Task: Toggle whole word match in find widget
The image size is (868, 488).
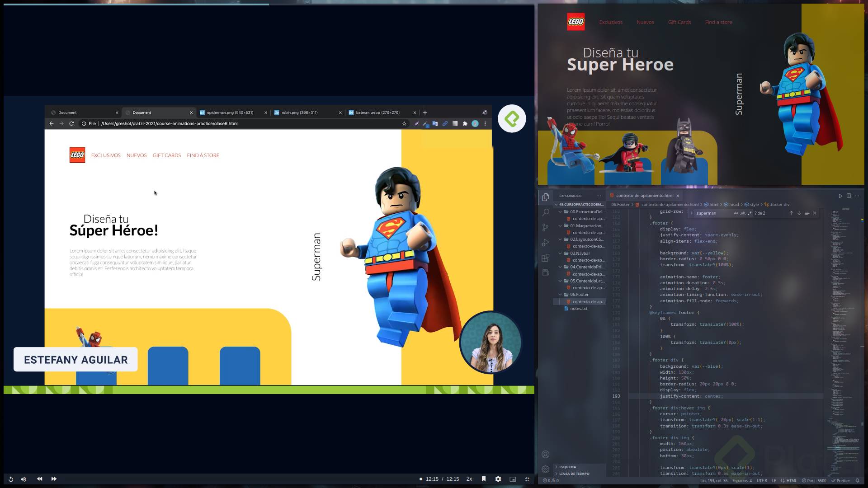Action: coord(742,213)
